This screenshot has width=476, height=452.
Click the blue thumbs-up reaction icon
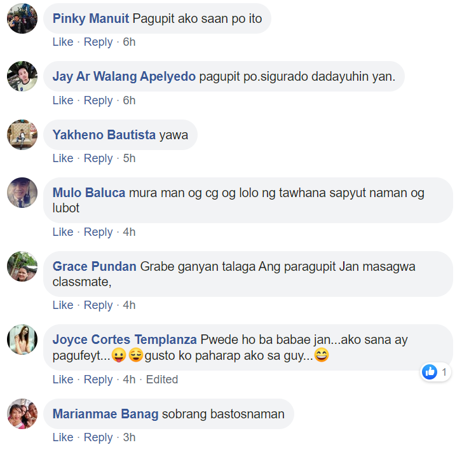click(x=430, y=372)
